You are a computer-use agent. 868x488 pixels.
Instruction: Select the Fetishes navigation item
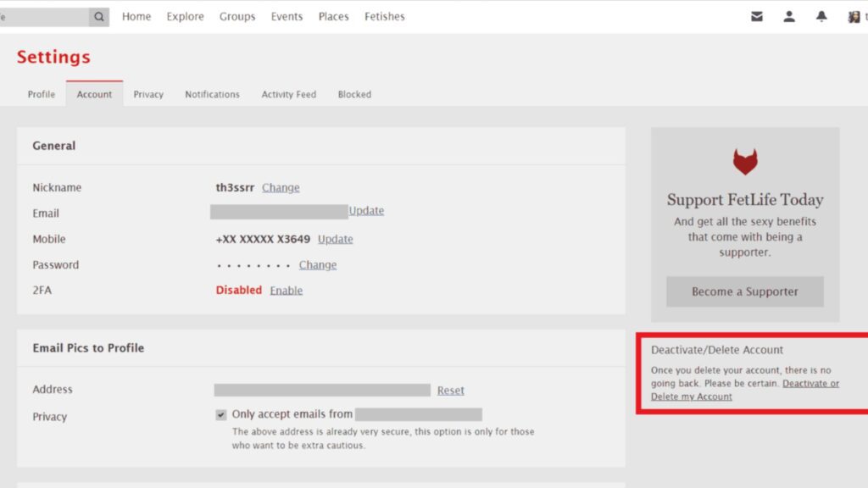384,16
